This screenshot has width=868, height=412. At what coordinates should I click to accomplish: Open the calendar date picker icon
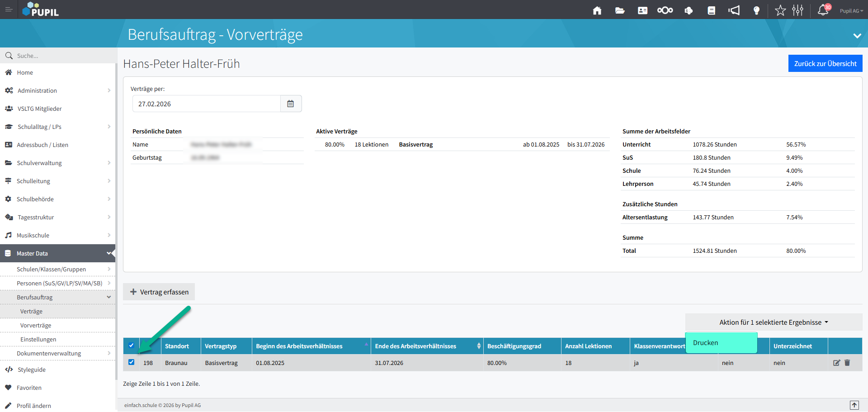[291, 104]
